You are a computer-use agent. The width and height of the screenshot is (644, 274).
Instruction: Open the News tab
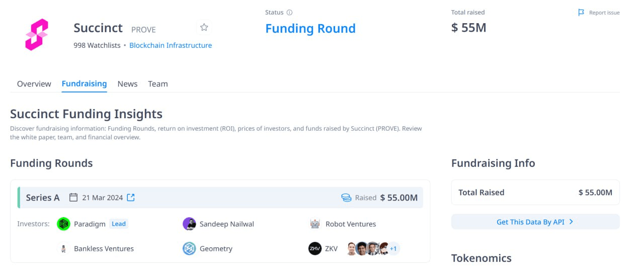[127, 84]
